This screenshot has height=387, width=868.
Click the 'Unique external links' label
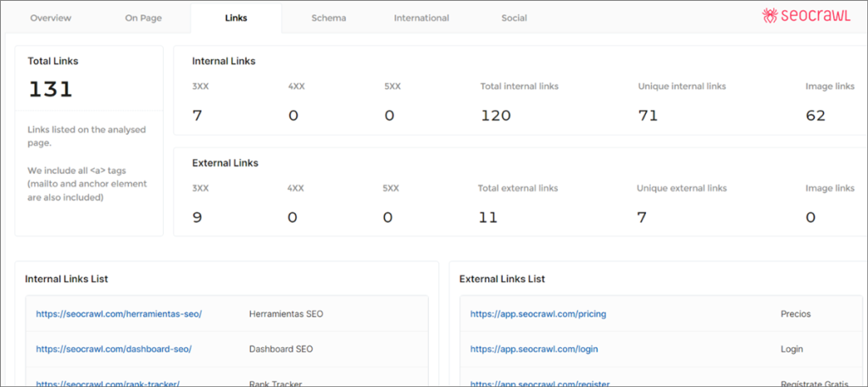tap(682, 188)
